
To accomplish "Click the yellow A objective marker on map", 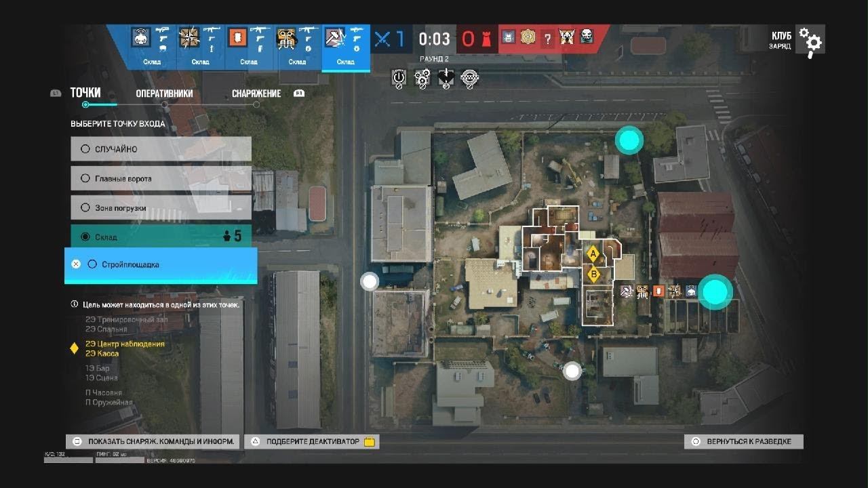I will pos(593,254).
